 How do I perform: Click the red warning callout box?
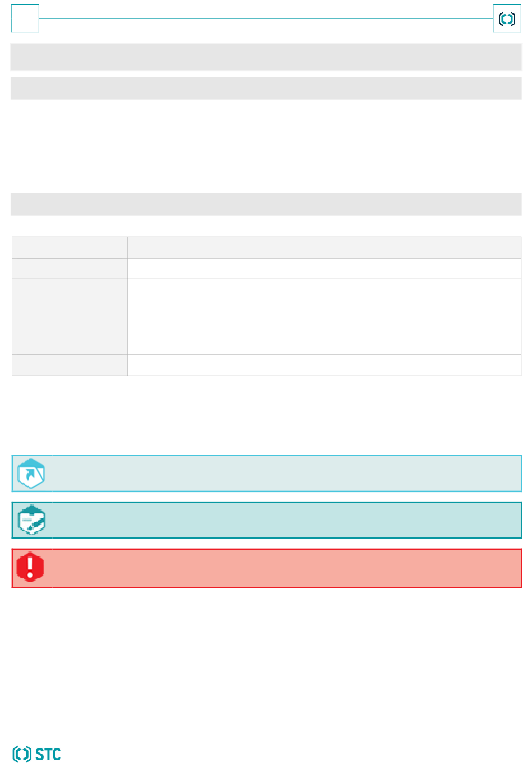pyautogui.click(x=267, y=568)
